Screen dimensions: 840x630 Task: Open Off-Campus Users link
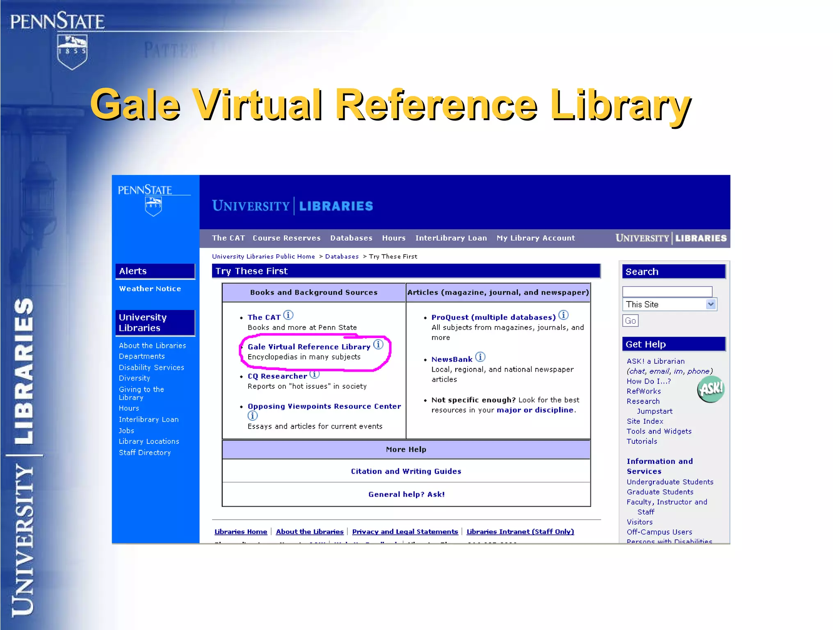click(659, 532)
